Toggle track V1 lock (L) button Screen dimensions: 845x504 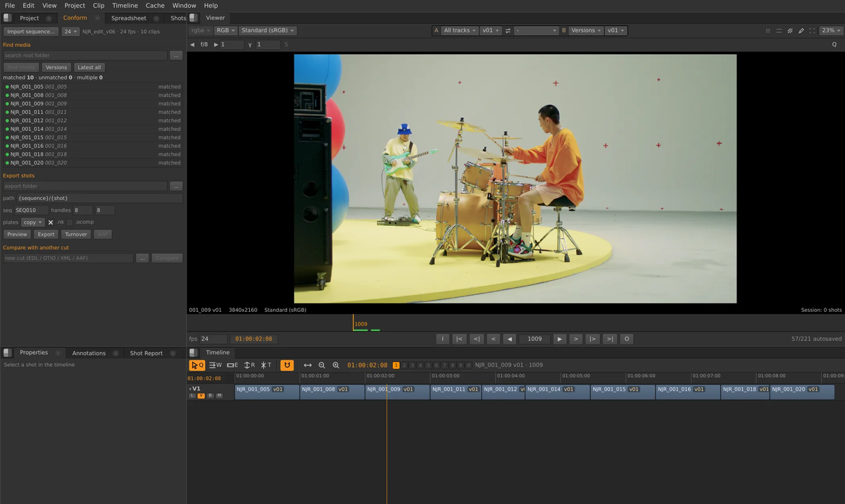tap(192, 396)
